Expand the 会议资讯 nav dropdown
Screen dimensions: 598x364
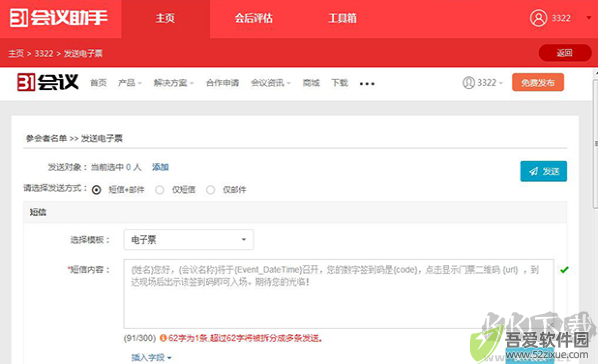point(270,83)
